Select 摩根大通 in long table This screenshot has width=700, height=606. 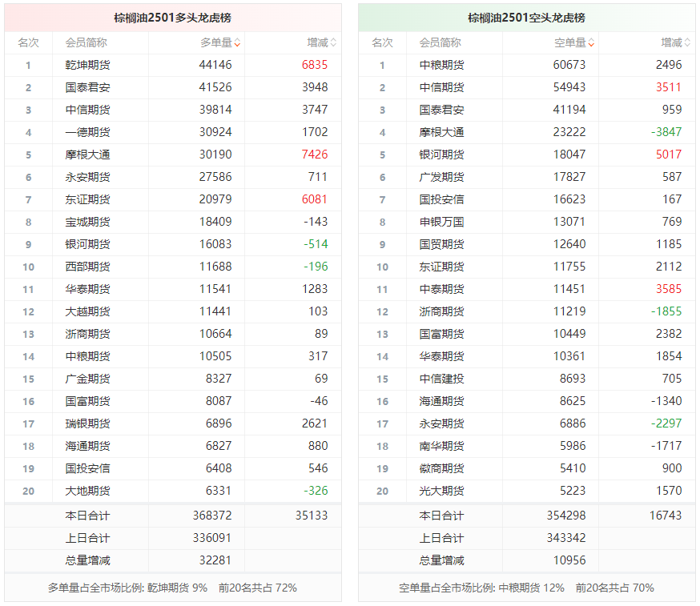(87, 155)
